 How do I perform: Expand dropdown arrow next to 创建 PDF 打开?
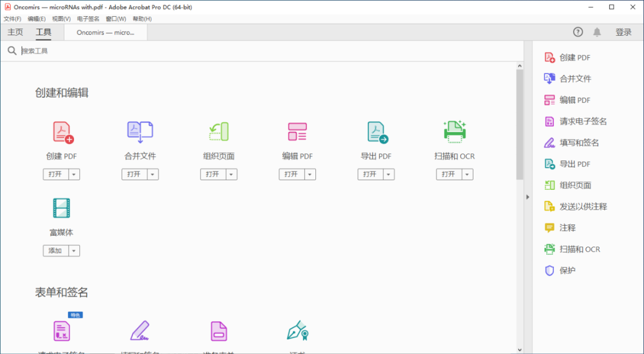[x=74, y=174]
